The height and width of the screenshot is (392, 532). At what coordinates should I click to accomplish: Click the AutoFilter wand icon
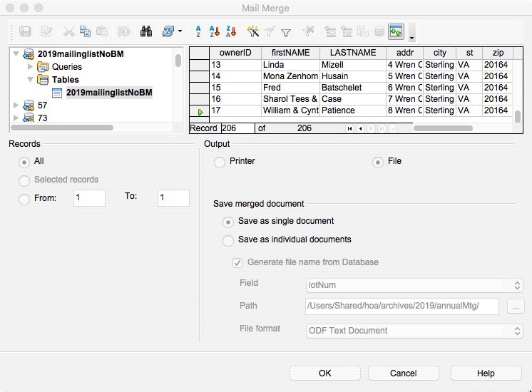point(253,31)
